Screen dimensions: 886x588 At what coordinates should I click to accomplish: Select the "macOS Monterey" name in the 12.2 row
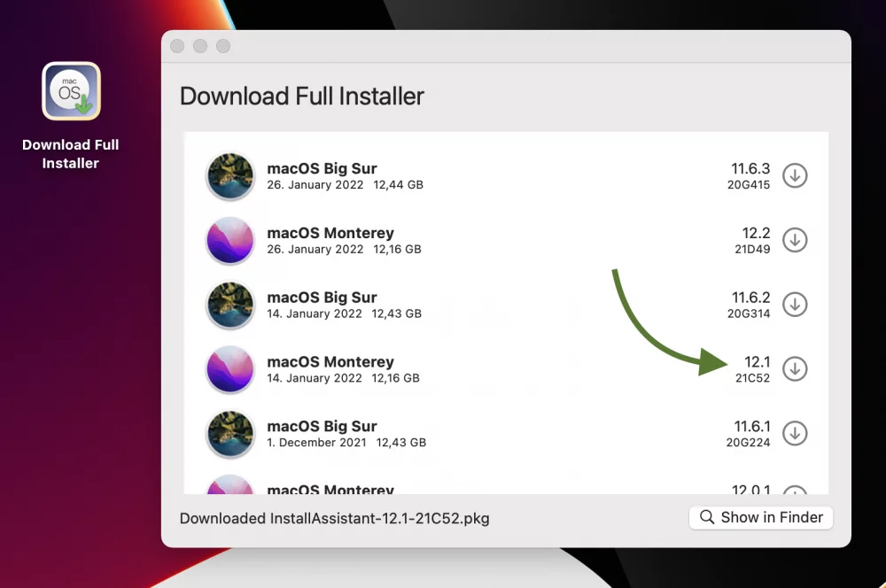pyautogui.click(x=330, y=233)
